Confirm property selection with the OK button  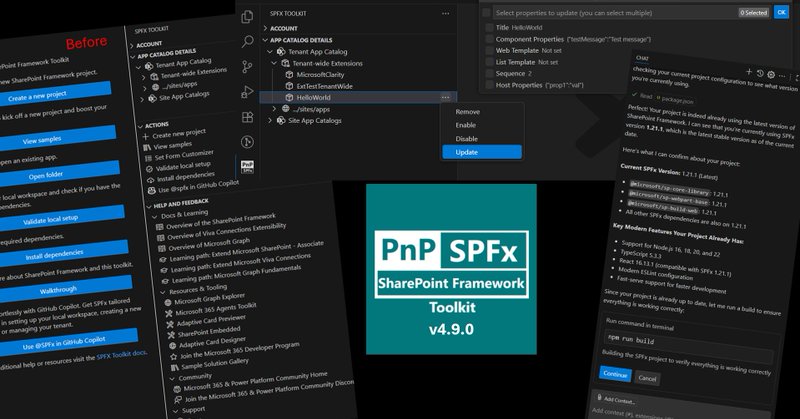pyautogui.click(x=781, y=12)
